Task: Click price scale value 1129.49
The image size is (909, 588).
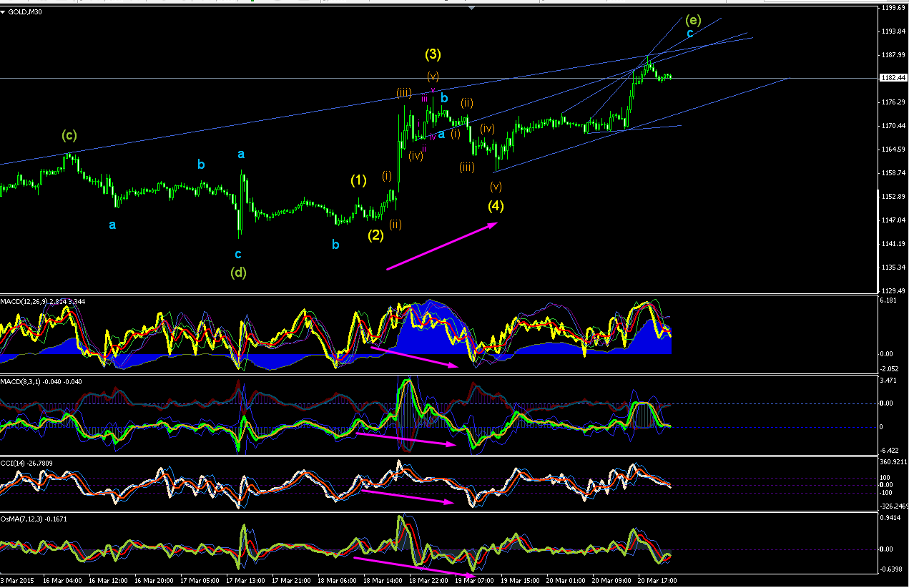Action: point(893,290)
